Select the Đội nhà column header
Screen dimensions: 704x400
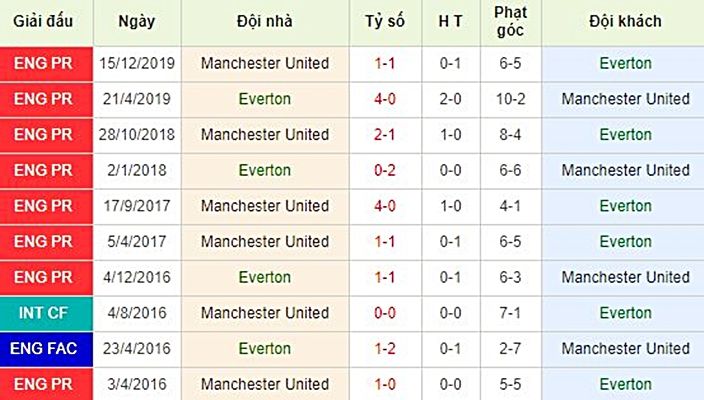pyautogui.click(x=264, y=21)
